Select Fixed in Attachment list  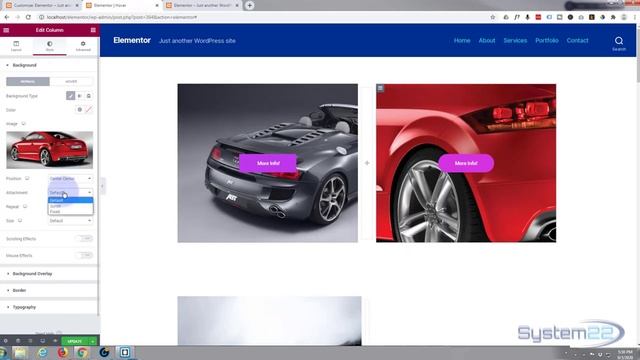click(71, 211)
